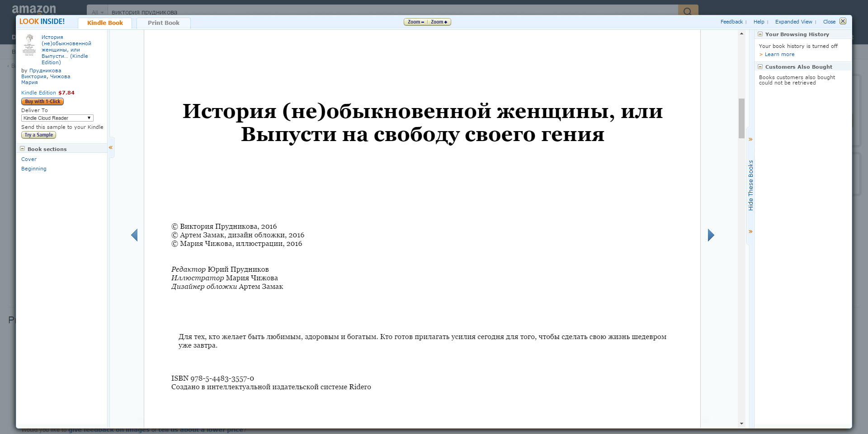Click the Amazon logo in background page
This screenshot has height=434, width=868.
(x=34, y=9)
